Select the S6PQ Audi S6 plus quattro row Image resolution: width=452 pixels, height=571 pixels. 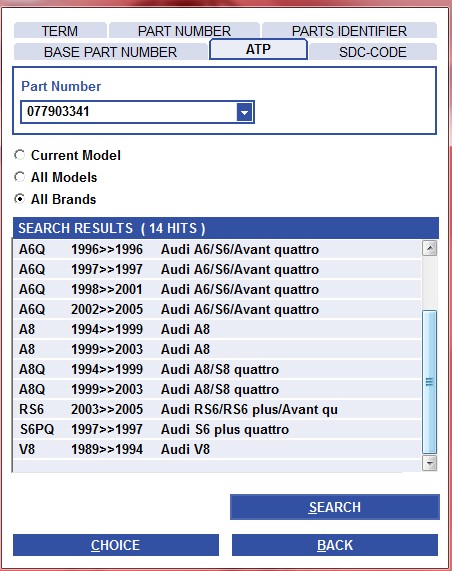click(x=217, y=429)
